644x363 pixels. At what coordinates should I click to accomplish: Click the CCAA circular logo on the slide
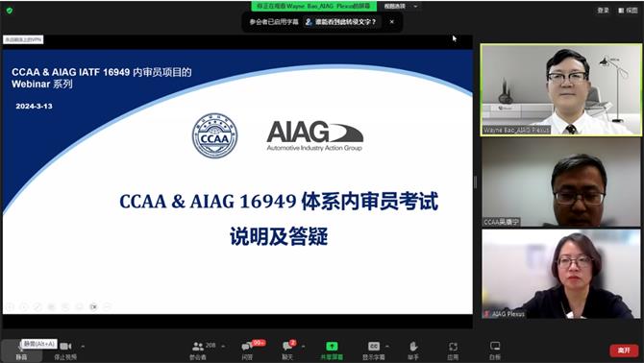click(214, 135)
